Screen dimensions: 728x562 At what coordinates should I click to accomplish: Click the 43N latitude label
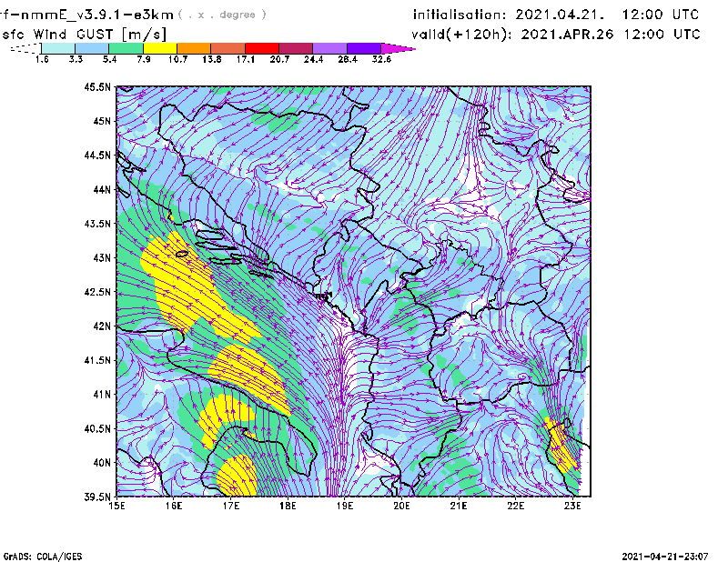click(102, 257)
